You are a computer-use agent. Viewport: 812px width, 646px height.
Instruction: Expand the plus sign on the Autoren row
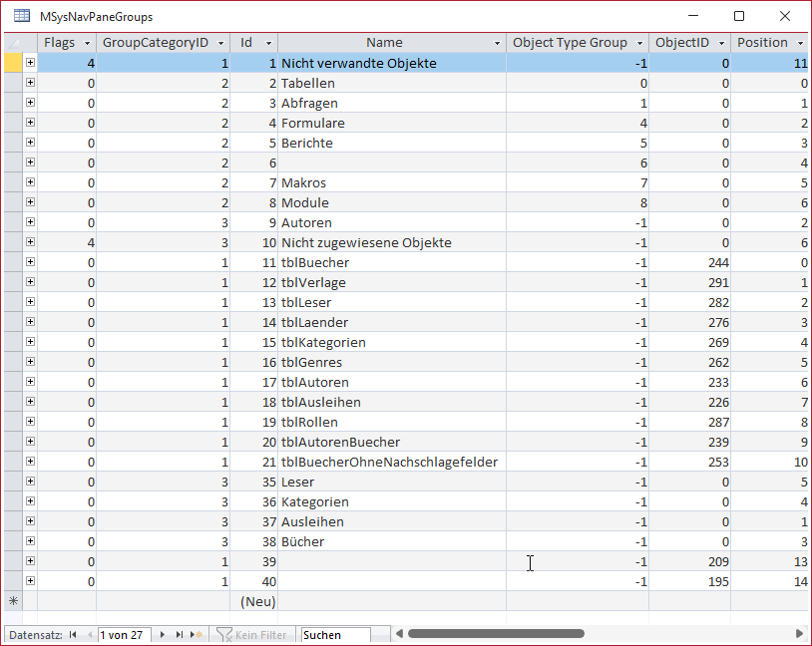[x=32, y=222]
